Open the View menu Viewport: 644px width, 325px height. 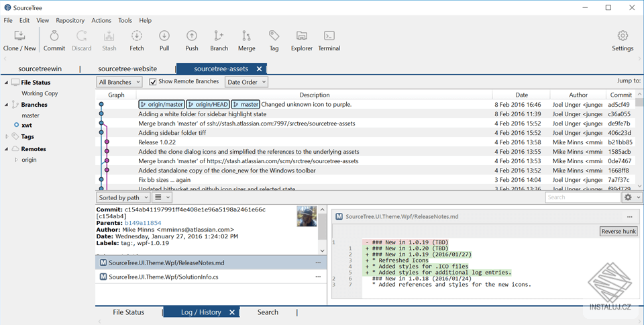click(43, 20)
